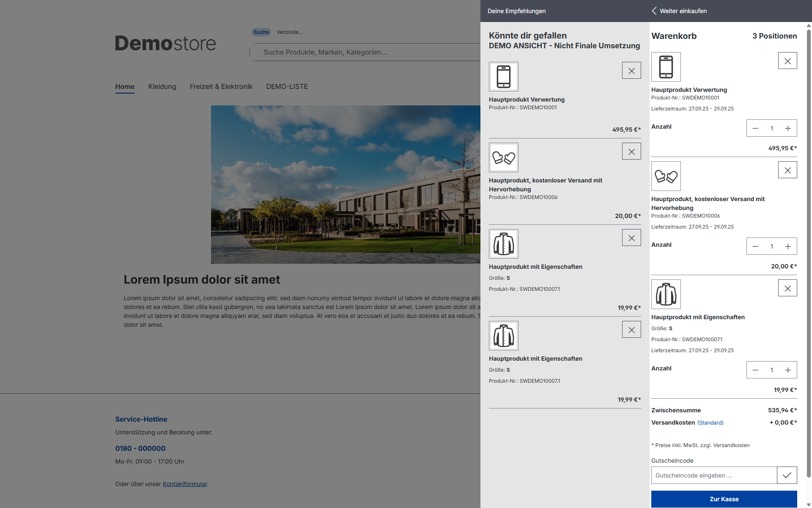
Task: Open the Kleidung navigation menu item
Action: tap(162, 87)
